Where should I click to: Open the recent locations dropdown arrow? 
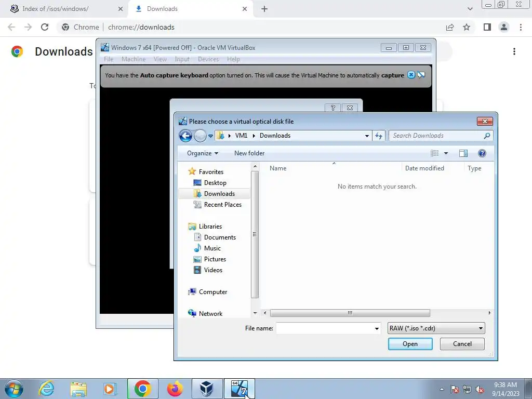click(x=211, y=136)
